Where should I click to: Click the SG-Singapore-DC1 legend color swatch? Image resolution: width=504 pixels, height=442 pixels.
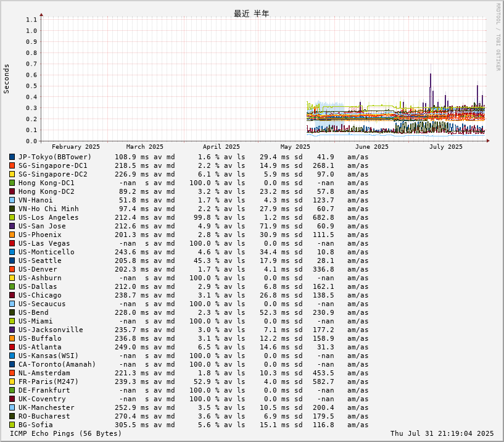click(12, 165)
